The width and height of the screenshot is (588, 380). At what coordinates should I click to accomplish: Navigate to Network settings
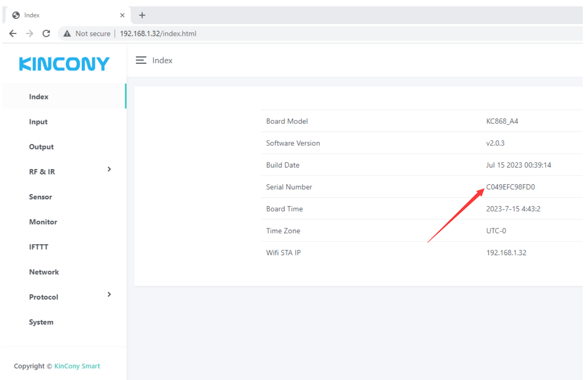click(x=44, y=272)
